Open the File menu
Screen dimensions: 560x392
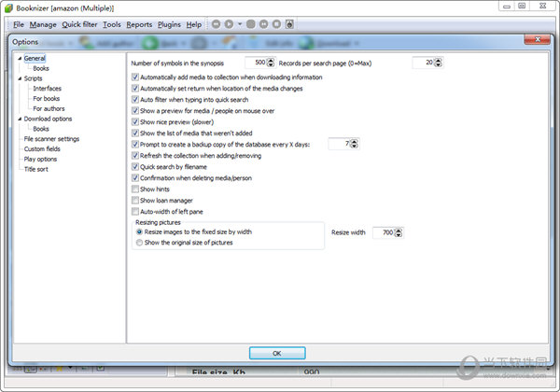pos(19,24)
